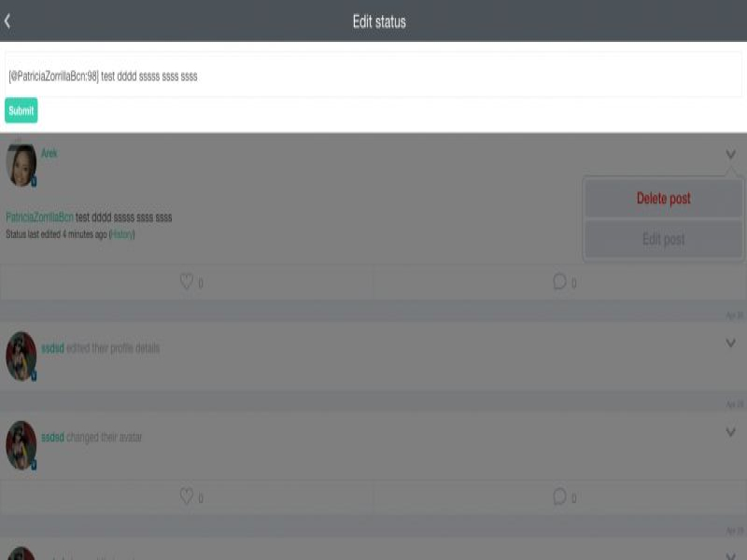
Task: Open the PatriciaZorrillaBcn mention link
Action: [x=39, y=217]
